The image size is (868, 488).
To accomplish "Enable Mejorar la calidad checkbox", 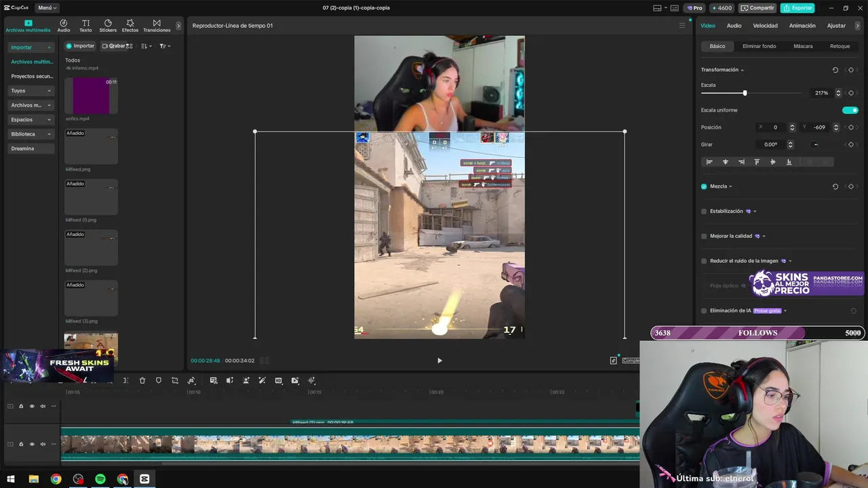I will (704, 237).
